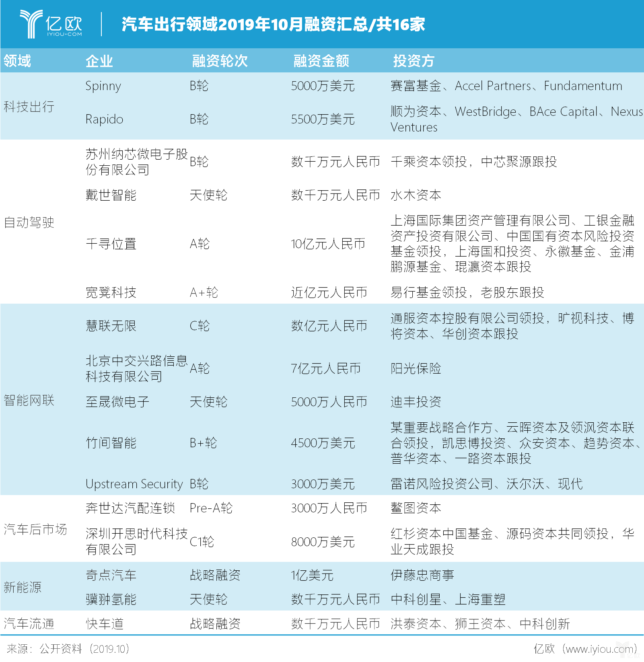Screen dimensions: 644x662
Task: Select 苏州纳芯微电子股份有限公司 company cell
Action: (x=137, y=162)
